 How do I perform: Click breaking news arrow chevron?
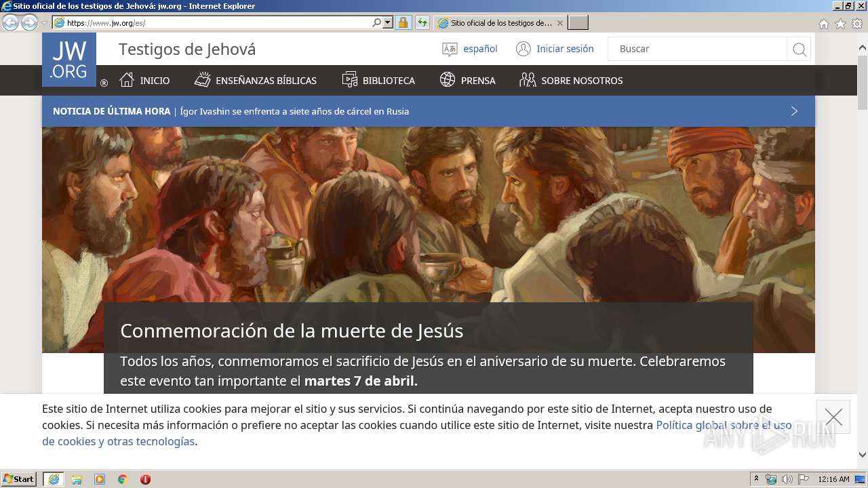point(795,111)
